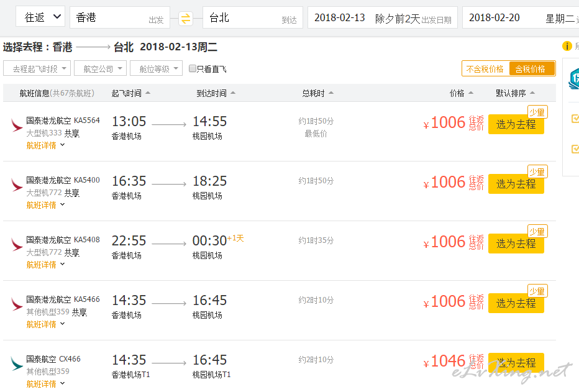
Task: Click the 航班信息 column header
Action: click(x=57, y=93)
